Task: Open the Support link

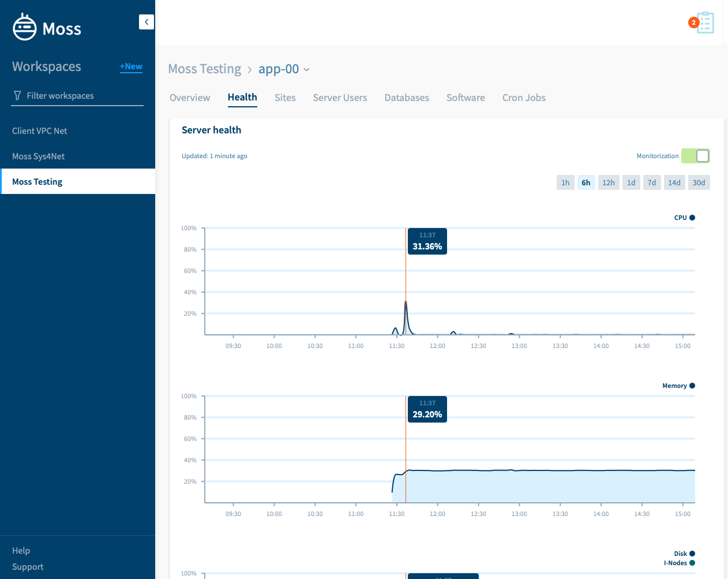Action: pos(28,567)
